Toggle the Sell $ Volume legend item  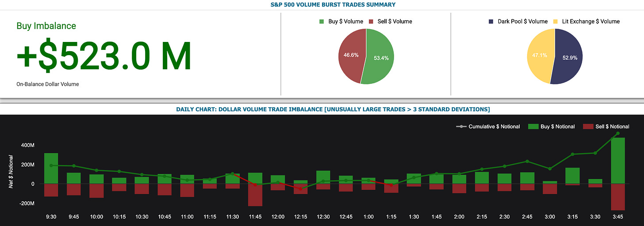point(391,21)
